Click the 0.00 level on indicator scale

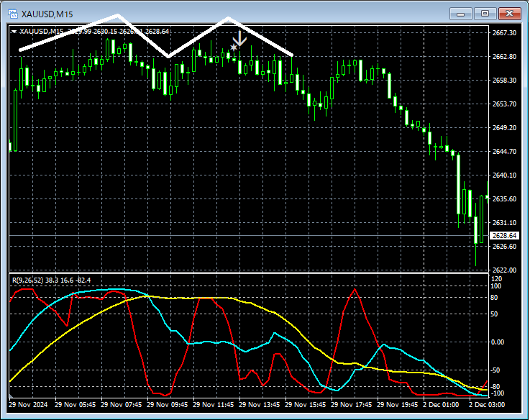[x=498, y=342]
